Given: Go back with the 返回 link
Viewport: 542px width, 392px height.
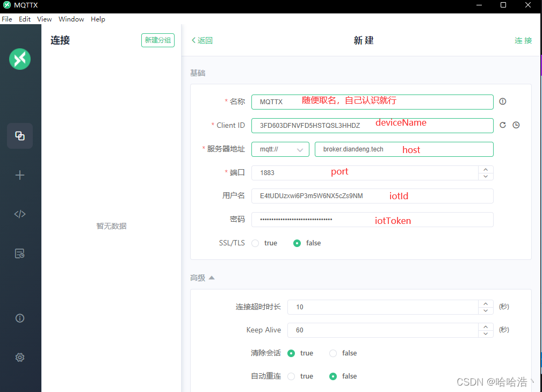Looking at the screenshot, I should (x=202, y=40).
